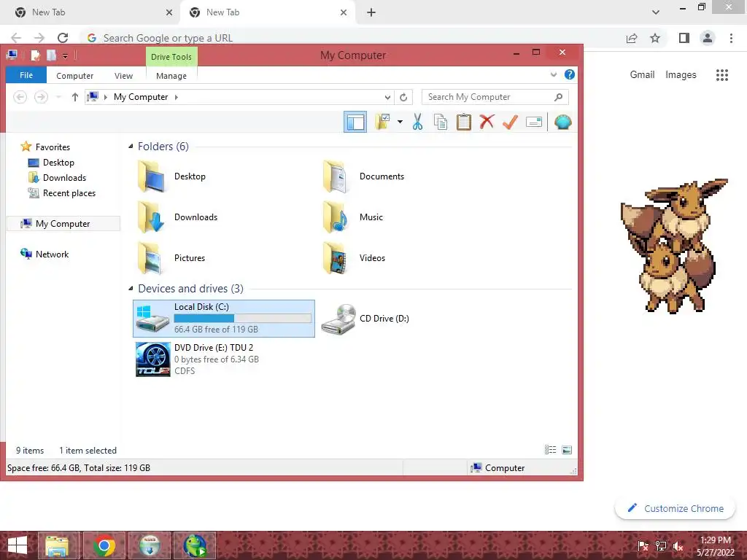Toggle the navigation pane layout button
747x560 pixels.
tap(355, 122)
